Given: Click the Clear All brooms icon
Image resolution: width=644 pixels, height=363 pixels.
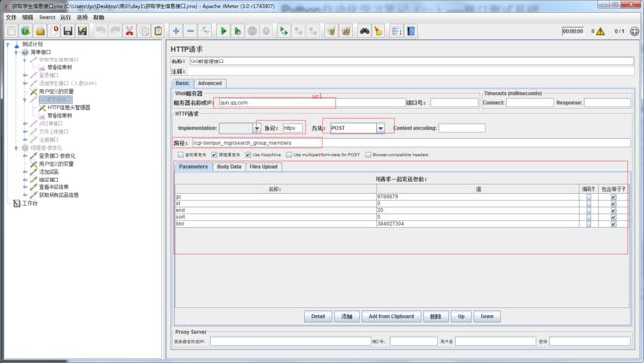Looking at the screenshot, I should pyautogui.click(x=346, y=31).
